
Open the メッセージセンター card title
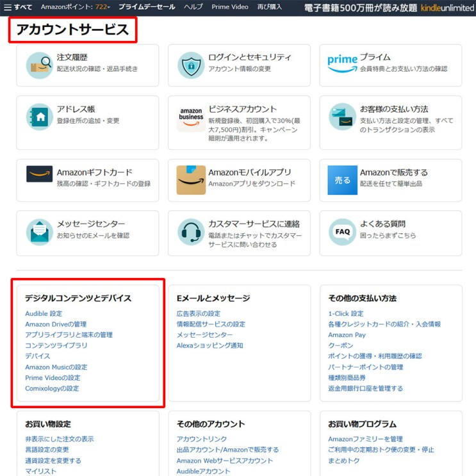click(91, 224)
